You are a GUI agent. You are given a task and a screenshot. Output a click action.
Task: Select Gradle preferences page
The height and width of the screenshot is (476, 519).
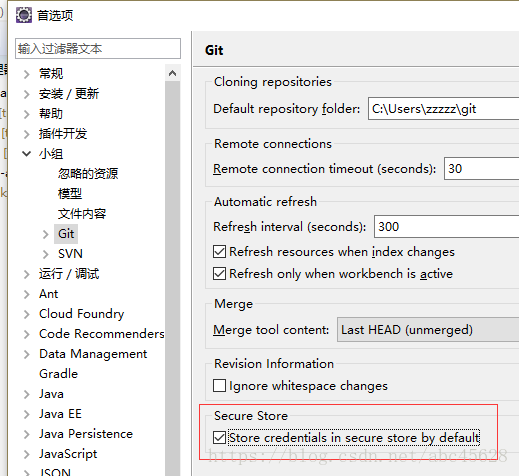tap(58, 374)
